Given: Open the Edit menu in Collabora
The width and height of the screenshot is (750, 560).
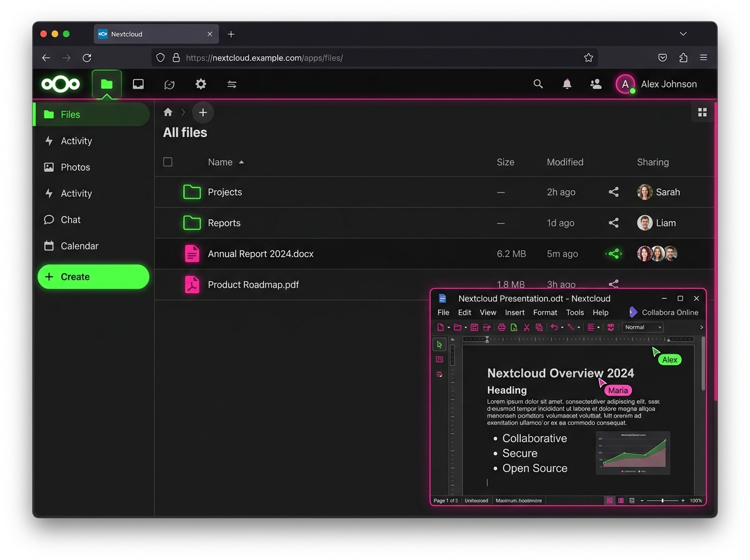Looking at the screenshot, I should [464, 312].
